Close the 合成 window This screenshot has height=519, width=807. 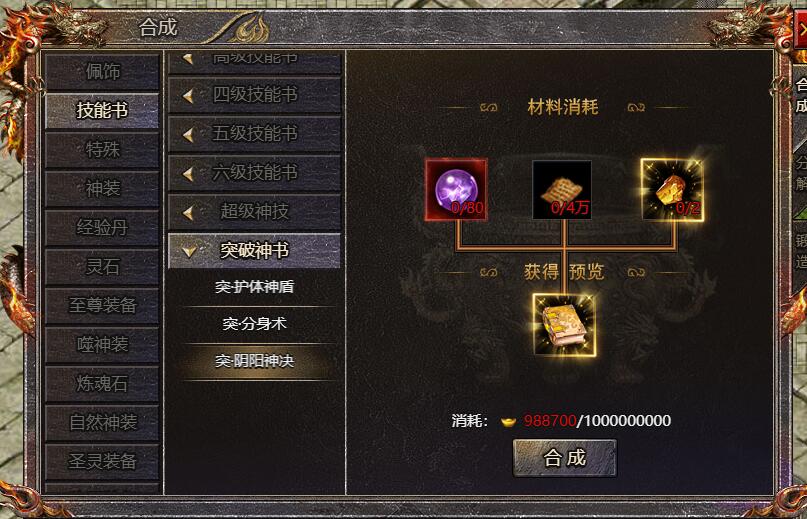pyautogui.click(x=801, y=31)
